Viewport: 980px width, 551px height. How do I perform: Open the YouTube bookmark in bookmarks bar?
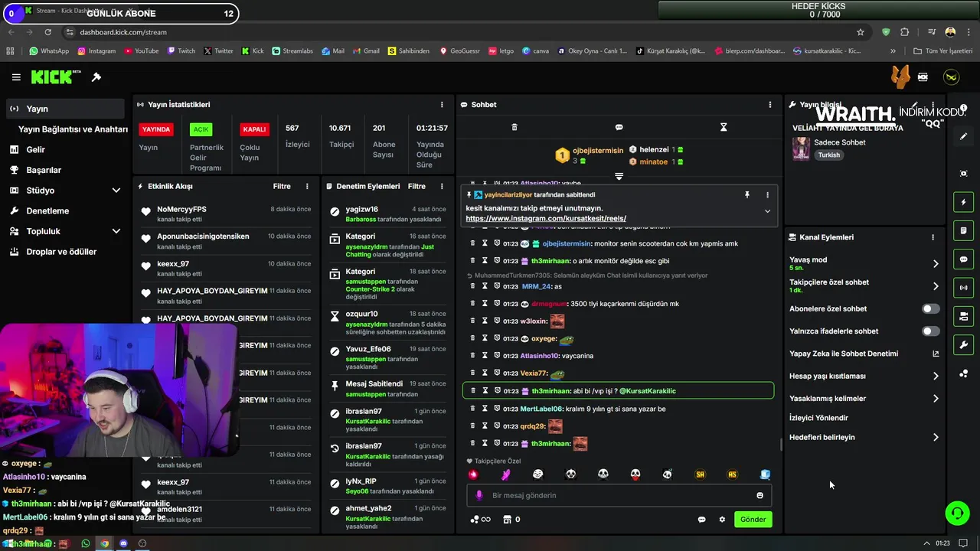coord(141,51)
